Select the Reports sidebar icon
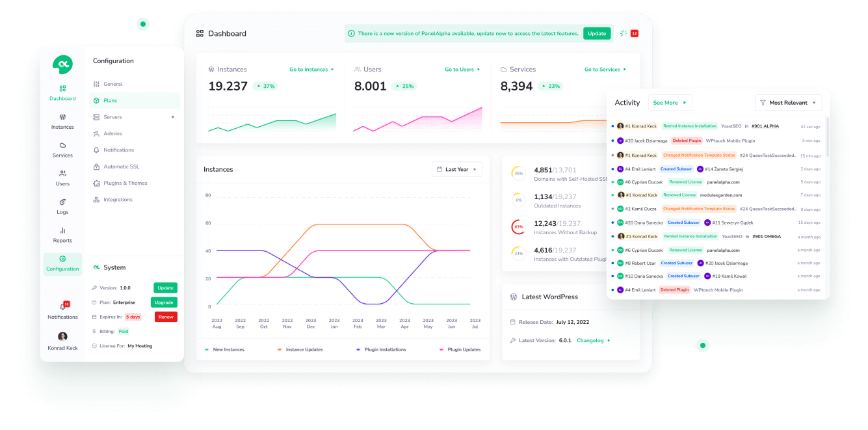Screen dimensions: 868x430 pyautogui.click(x=62, y=234)
